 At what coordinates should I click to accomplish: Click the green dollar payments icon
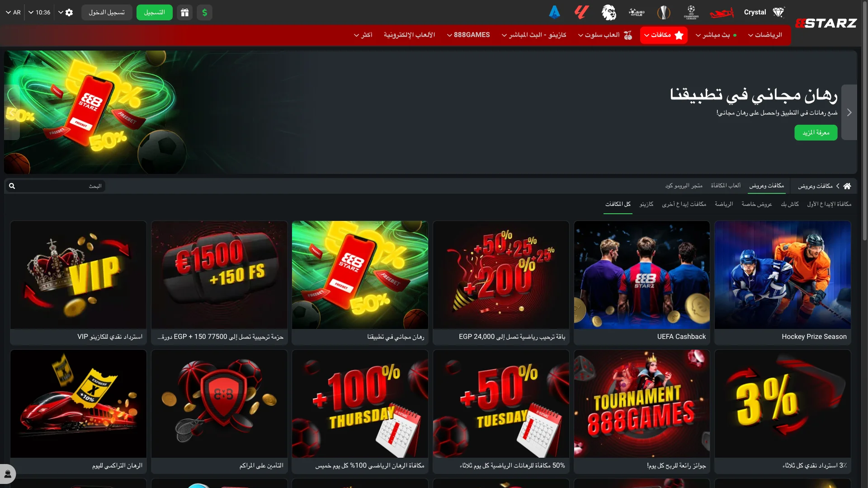[x=204, y=13]
